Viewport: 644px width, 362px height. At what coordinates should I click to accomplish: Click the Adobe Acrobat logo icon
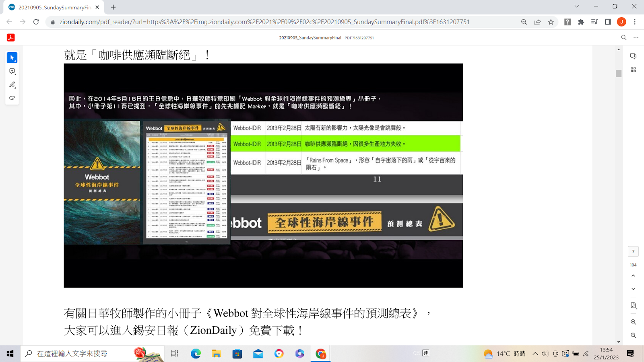point(11,37)
